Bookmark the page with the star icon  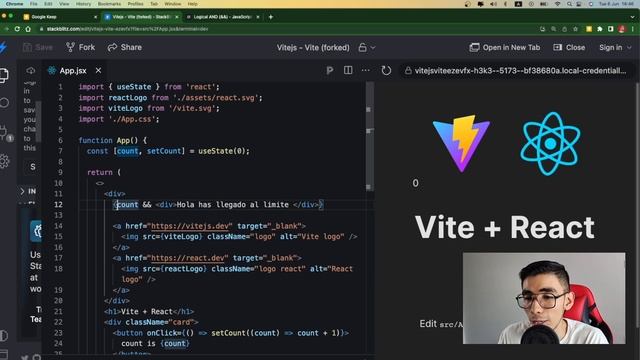pyautogui.click(x=576, y=29)
